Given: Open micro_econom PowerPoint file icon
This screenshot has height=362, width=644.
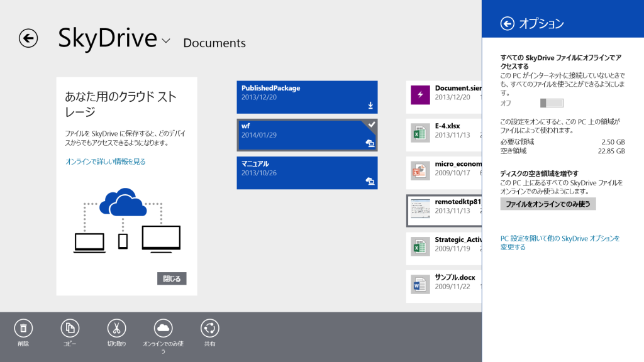Looking at the screenshot, I should [420, 171].
